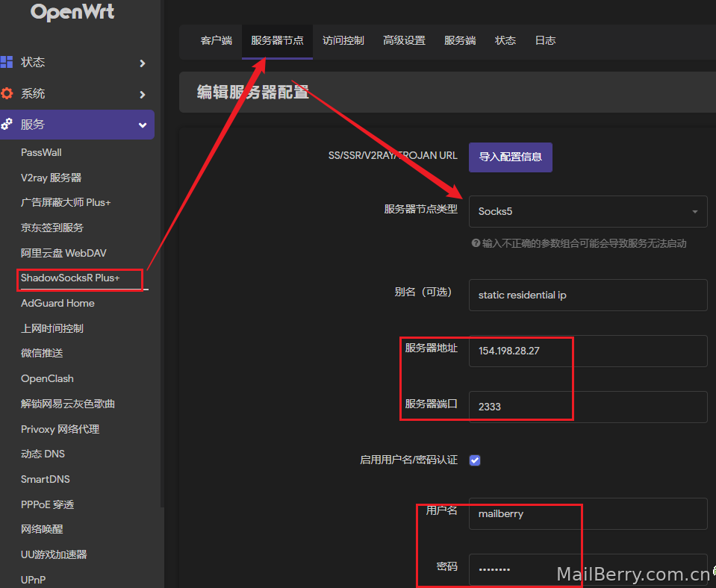Toggle the username/password authentication checkbox

tap(475, 460)
